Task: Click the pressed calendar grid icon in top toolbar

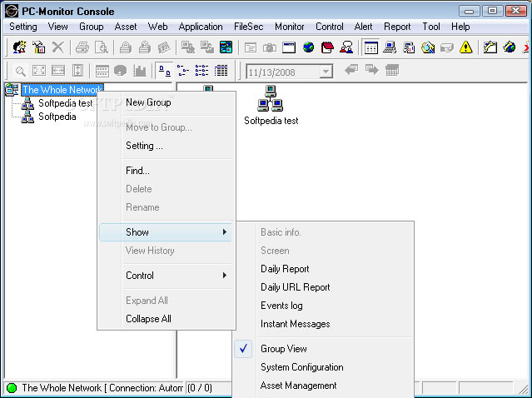Action: pyautogui.click(x=370, y=47)
